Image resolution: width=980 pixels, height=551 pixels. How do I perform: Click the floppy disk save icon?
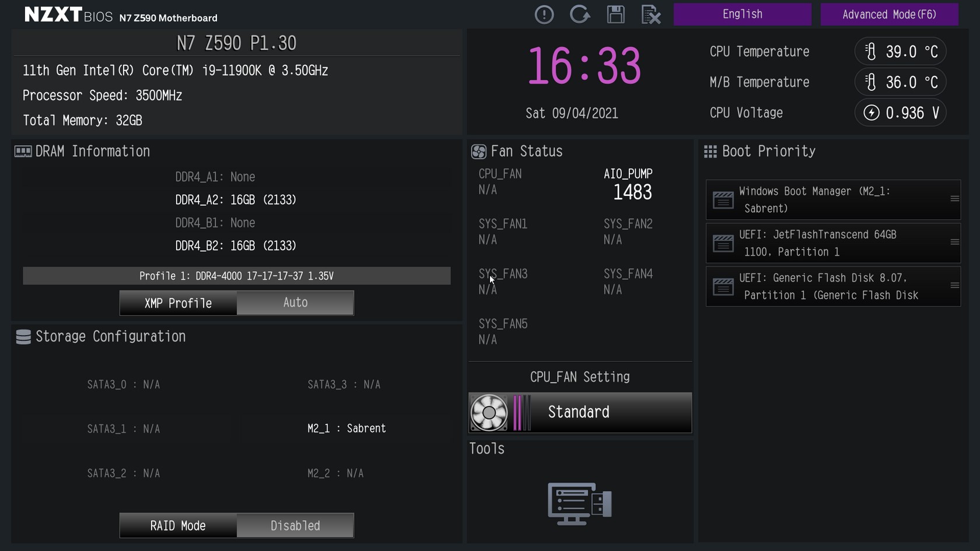615,15
